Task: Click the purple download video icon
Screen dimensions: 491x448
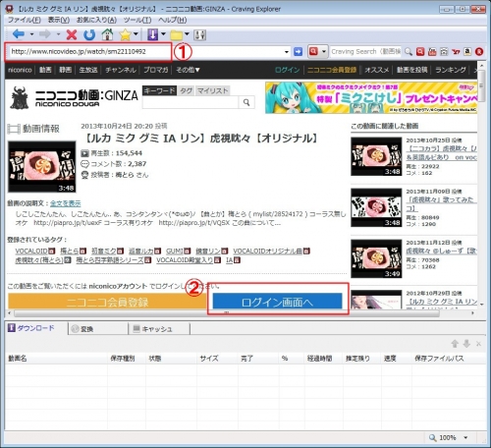Action: [x=152, y=34]
